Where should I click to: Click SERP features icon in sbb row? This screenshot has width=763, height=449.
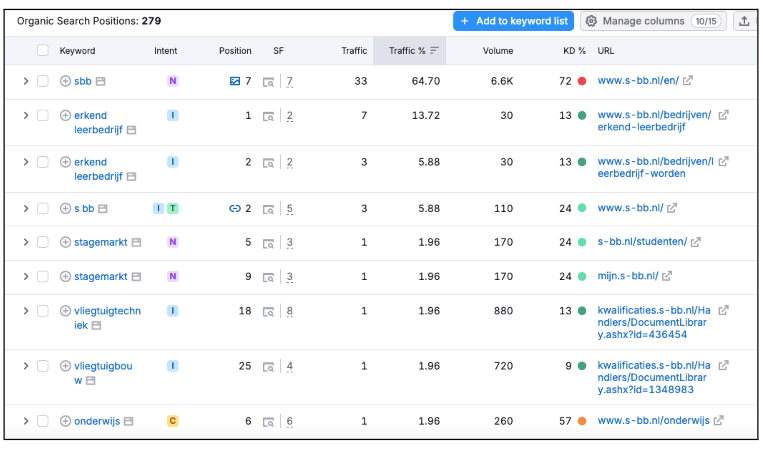[x=268, y=81]
